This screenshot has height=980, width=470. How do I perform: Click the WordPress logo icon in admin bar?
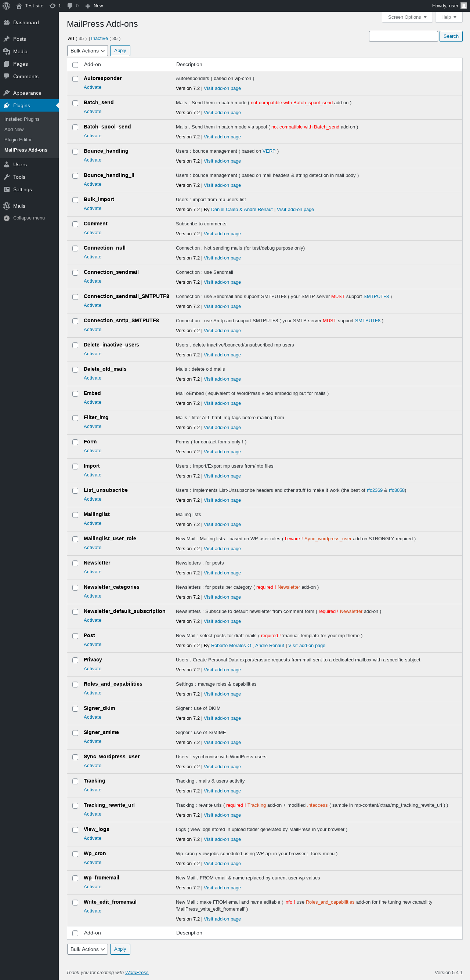point(6,6)
